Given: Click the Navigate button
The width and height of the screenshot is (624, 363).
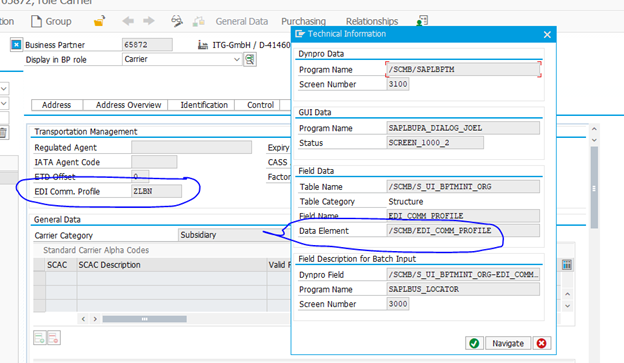Looking at the screenshot, I should [x=508, y=343].
